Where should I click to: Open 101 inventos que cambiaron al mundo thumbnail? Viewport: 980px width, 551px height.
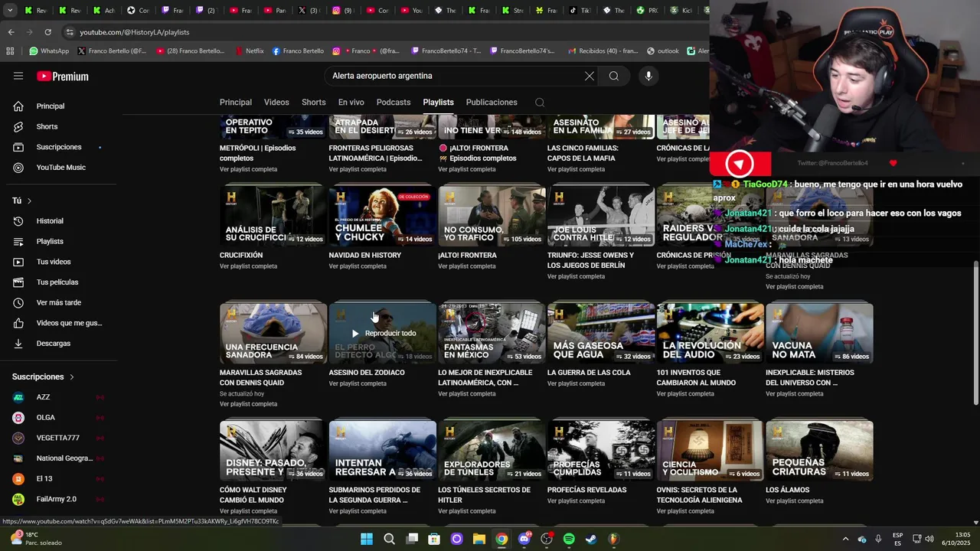coord(710,333)
